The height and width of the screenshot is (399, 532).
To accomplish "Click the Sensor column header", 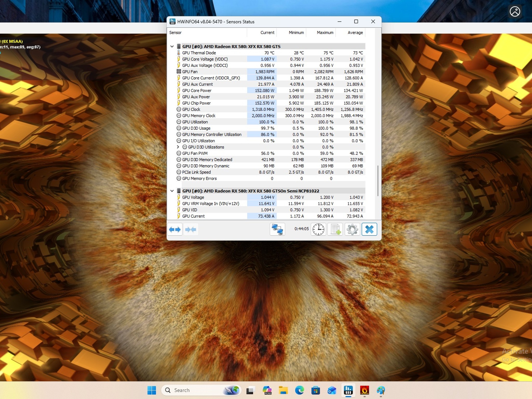I will [x=207, y=32].
